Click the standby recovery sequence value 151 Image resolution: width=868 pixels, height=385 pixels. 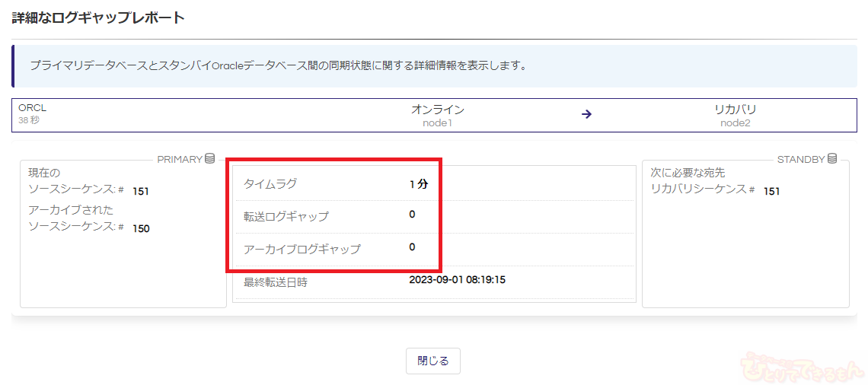click(x=771, y=191)
